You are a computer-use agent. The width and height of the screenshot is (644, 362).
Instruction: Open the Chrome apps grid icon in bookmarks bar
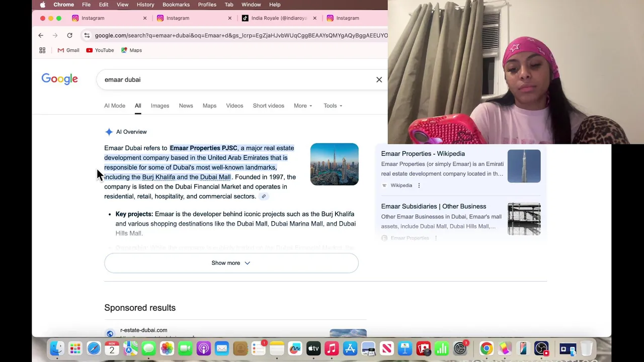[x=42, y=50]
